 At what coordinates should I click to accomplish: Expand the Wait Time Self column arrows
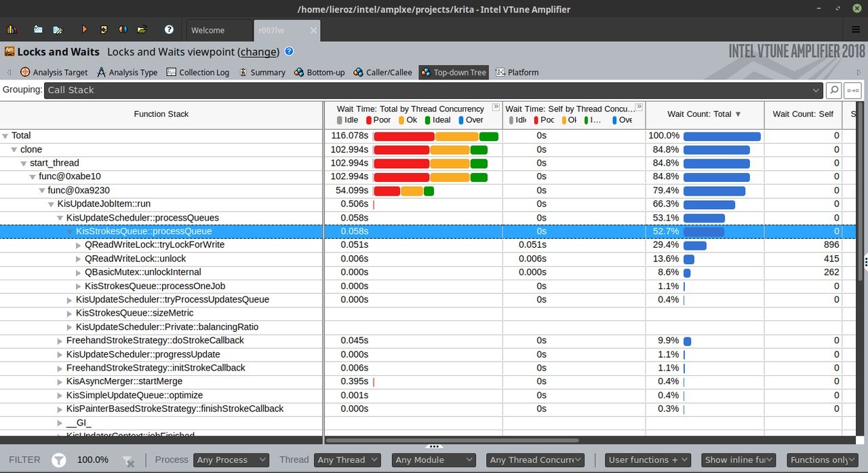pyautogui.click(x=639, y=107)
